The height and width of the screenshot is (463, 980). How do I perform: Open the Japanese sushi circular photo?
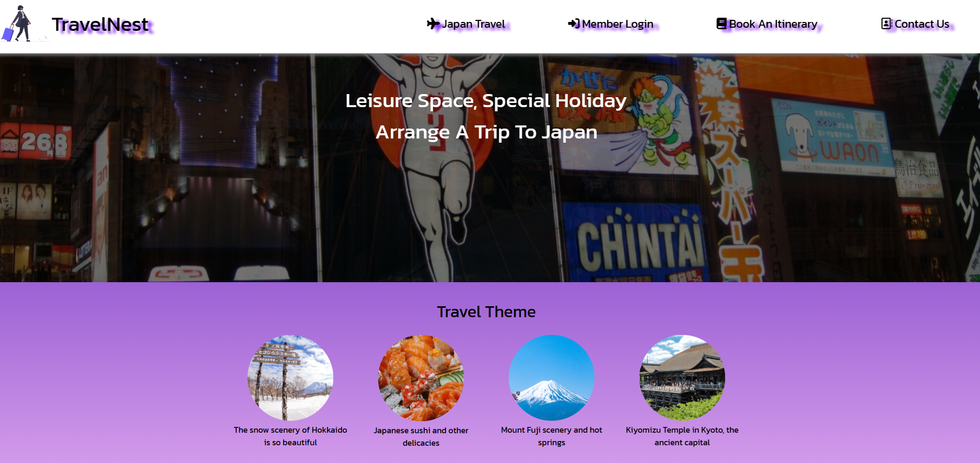[421, 378]
